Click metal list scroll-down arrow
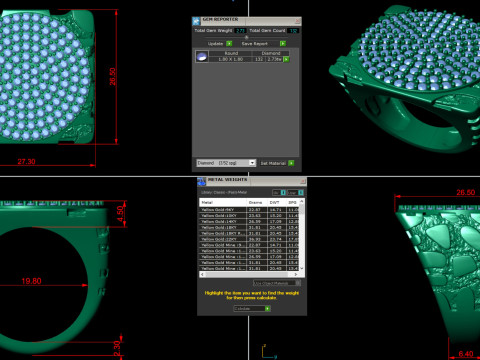 pos(302,268)
